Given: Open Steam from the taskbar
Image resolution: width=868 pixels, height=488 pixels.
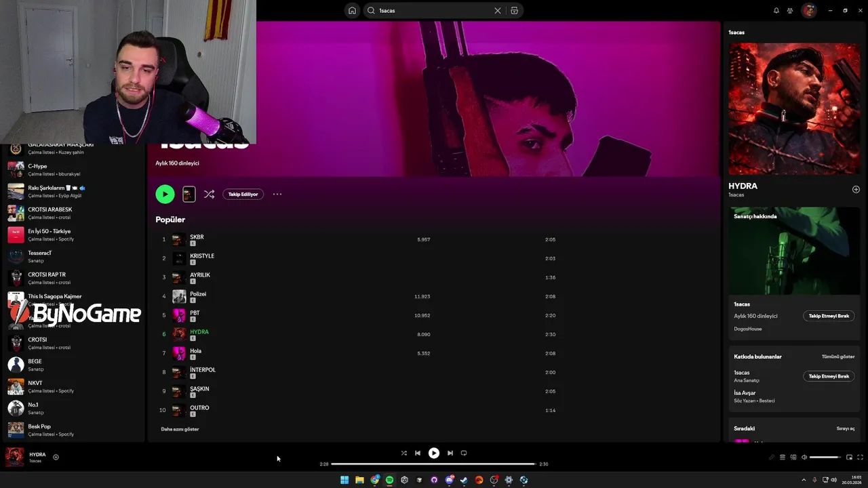Looking at the screenshot, I should [x=464, y=480].
